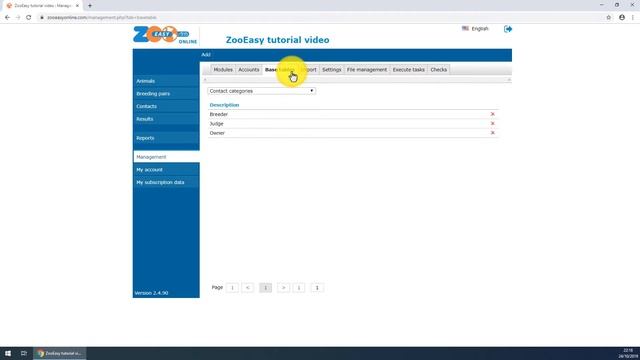
Task: Click Chrome ZooEasy taskbar button
Action: pos(60,353)
